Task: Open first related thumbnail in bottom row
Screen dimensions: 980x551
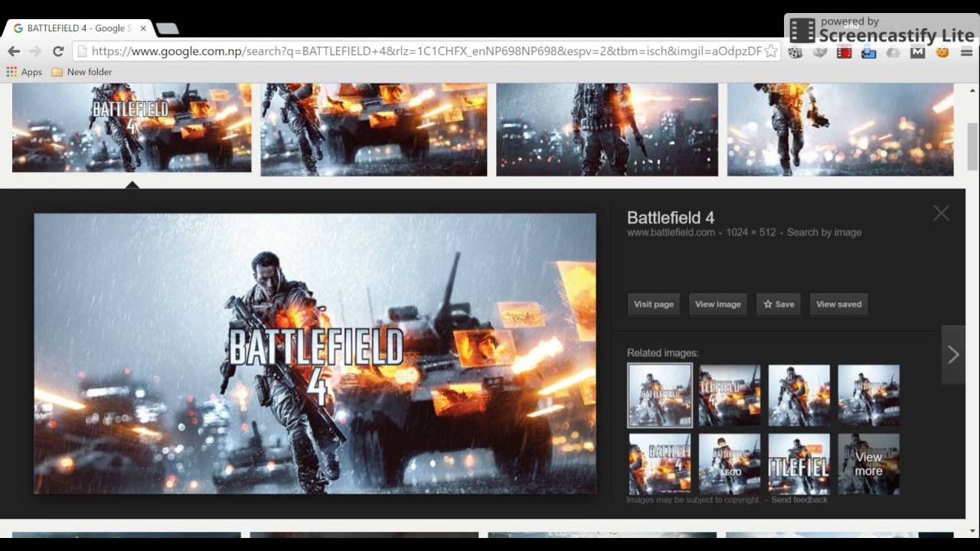Action: tap(660, 464)
